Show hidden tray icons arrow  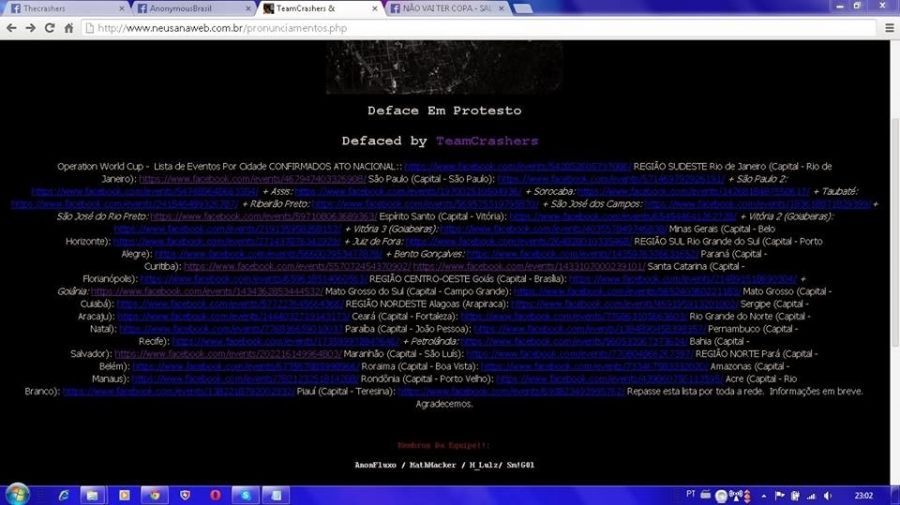click(763, 496)
